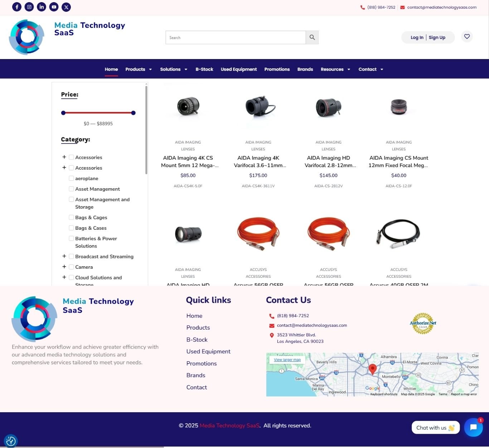Click the footer email envelope icon
489x448 pixels.
272,326
